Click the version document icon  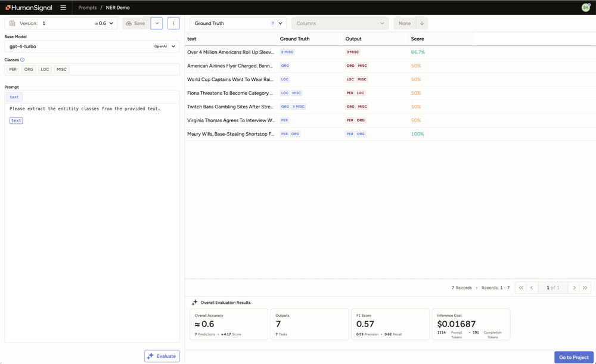(x=12, y=24)
